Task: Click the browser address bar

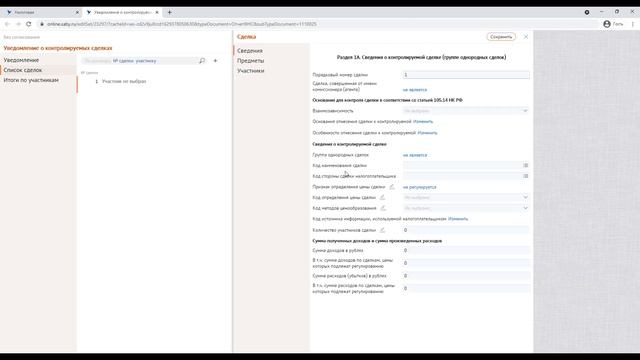Action: click(318, 24)
